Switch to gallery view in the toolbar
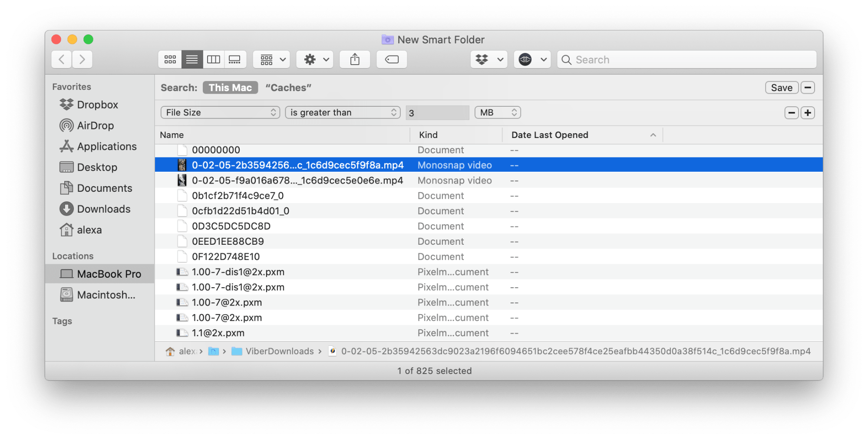Screen dimensions: 868x440 [235, 59]
